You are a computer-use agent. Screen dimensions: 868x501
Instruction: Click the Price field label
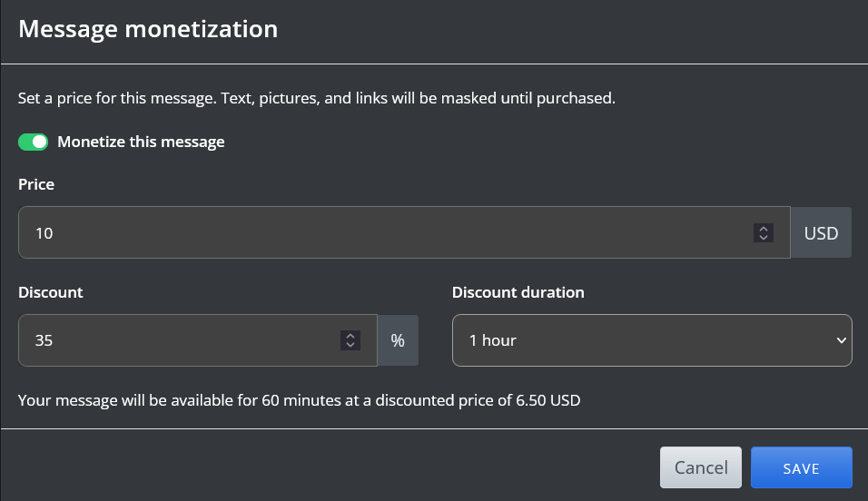tap(36, 184)
